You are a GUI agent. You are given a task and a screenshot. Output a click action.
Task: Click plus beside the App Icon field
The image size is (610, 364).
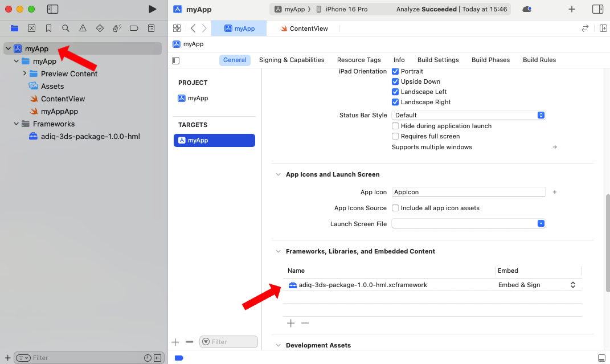pos(555,192)
